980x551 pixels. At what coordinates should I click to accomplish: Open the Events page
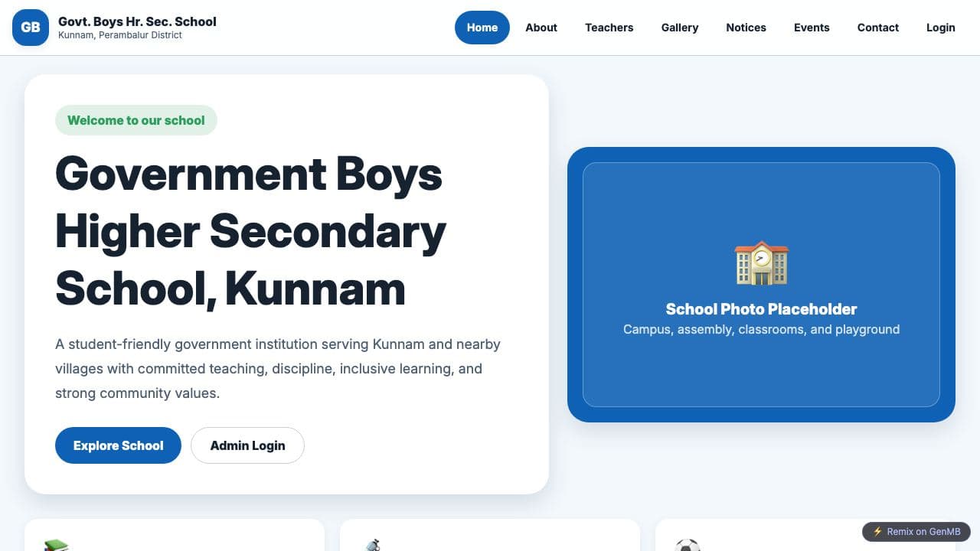812,28
